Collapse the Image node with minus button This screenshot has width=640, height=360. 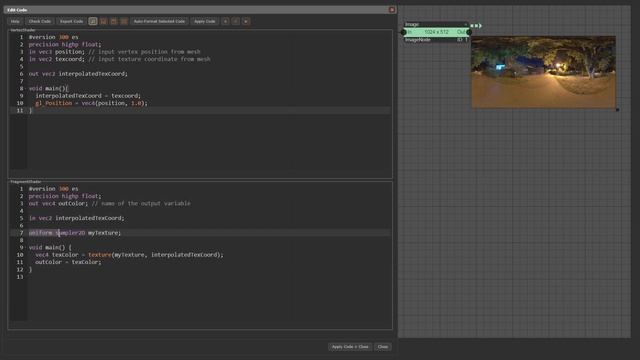point(465,24)
